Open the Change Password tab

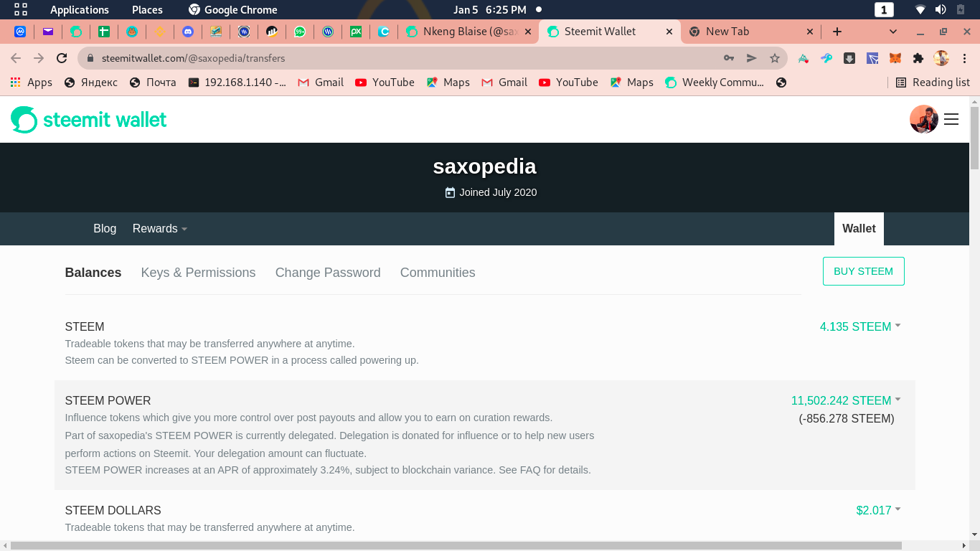click(328, 273)
